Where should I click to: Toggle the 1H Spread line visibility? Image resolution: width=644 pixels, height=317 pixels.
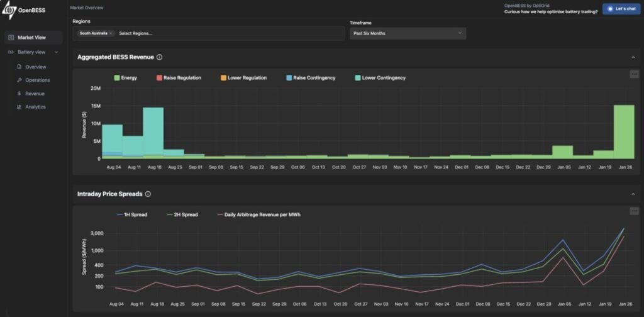[x=131, y=214]
